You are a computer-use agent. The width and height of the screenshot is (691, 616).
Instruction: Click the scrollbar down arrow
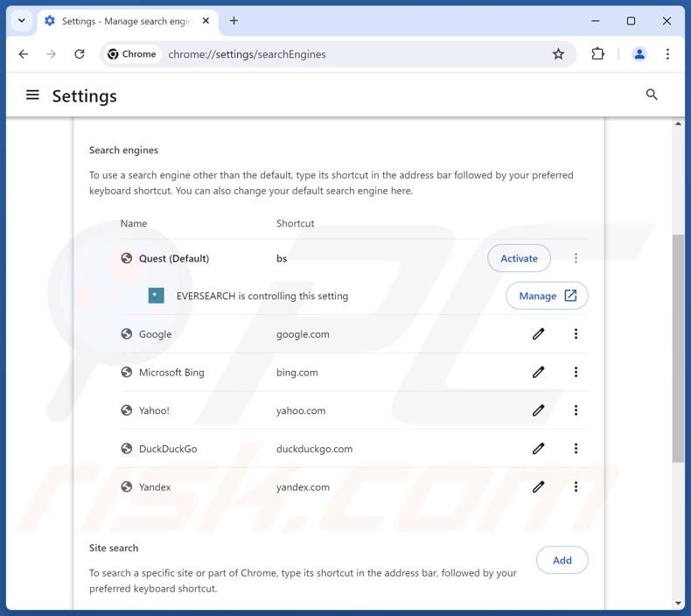(x=678, y=604)
